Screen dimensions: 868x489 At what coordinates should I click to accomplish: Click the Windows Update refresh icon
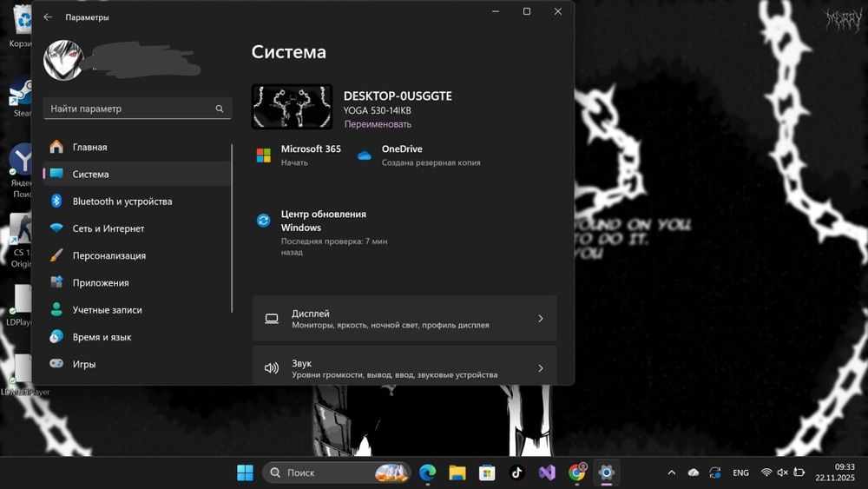264,221
